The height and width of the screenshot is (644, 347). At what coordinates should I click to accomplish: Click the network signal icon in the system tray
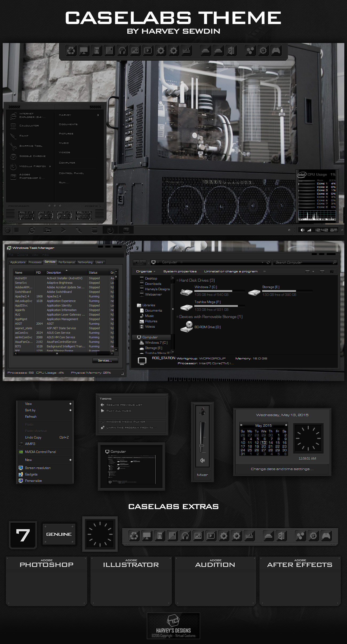[309, 230]
